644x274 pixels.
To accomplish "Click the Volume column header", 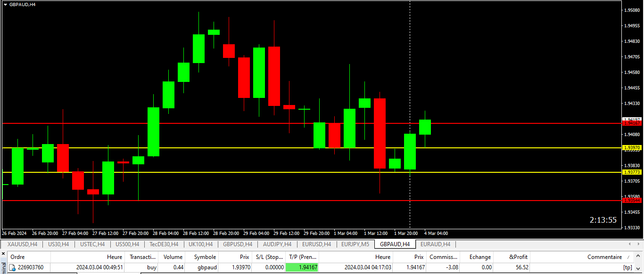I will tap(173, 257).
